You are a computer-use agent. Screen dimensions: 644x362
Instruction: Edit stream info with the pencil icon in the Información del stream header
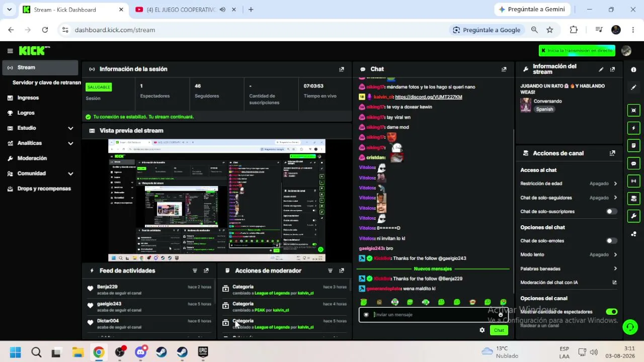pos(601,69)
